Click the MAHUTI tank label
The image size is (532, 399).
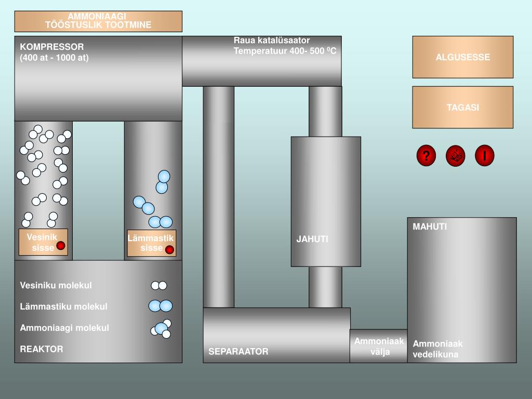tap(430, 227)
